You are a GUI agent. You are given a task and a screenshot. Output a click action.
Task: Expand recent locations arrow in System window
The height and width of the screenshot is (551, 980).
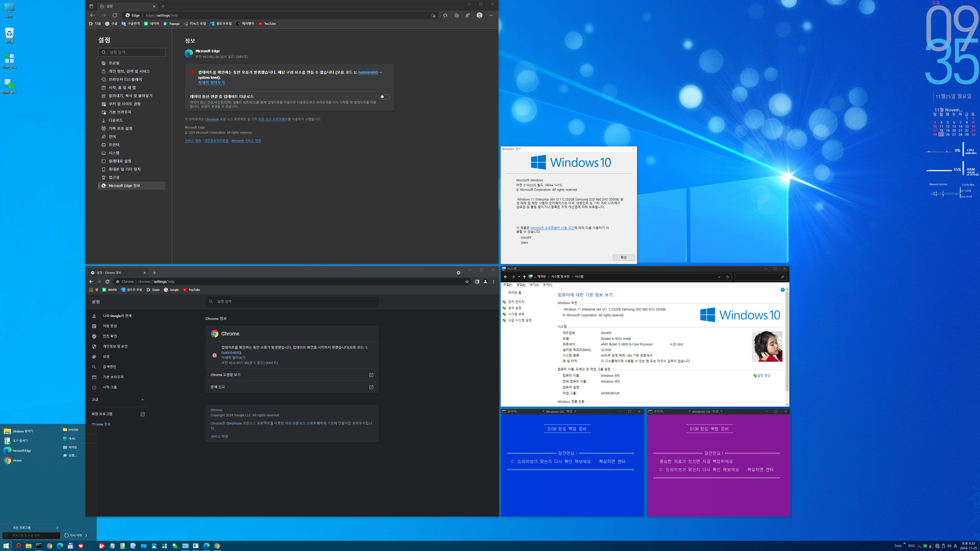(519, 277)
